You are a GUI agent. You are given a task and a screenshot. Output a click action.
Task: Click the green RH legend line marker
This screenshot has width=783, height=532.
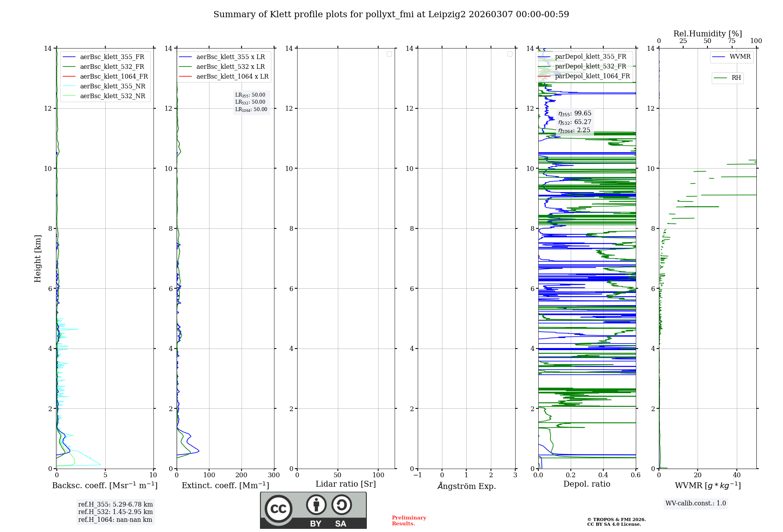720,78
